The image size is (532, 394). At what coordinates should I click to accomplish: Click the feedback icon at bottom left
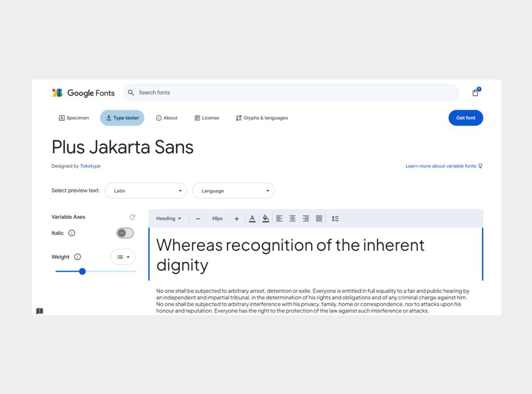tap(39, 311)
